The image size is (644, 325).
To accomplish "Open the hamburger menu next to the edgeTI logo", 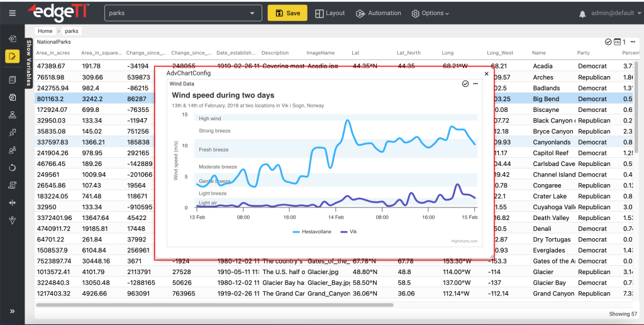I will pos(13,13).
